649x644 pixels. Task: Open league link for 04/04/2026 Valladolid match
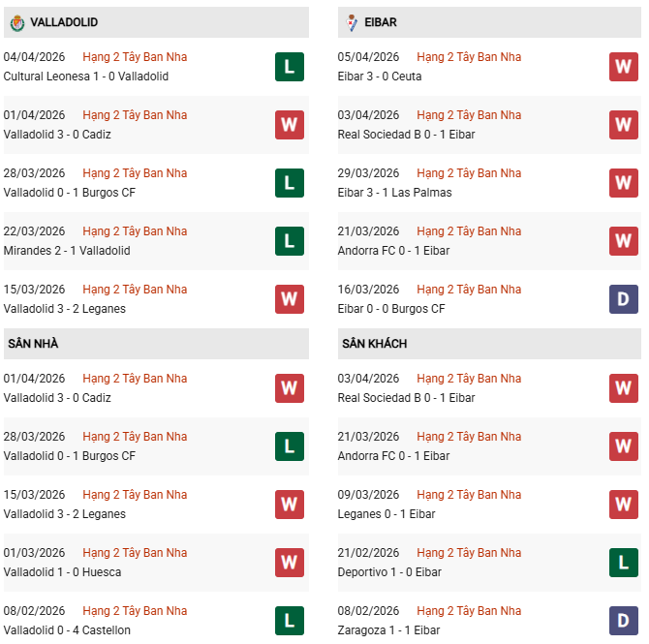coord(135,57)
